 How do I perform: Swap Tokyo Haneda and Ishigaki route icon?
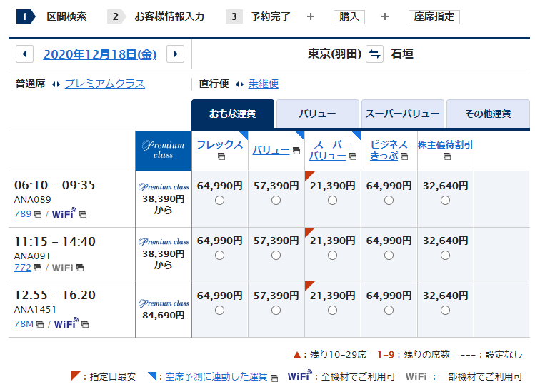(374, 54)
